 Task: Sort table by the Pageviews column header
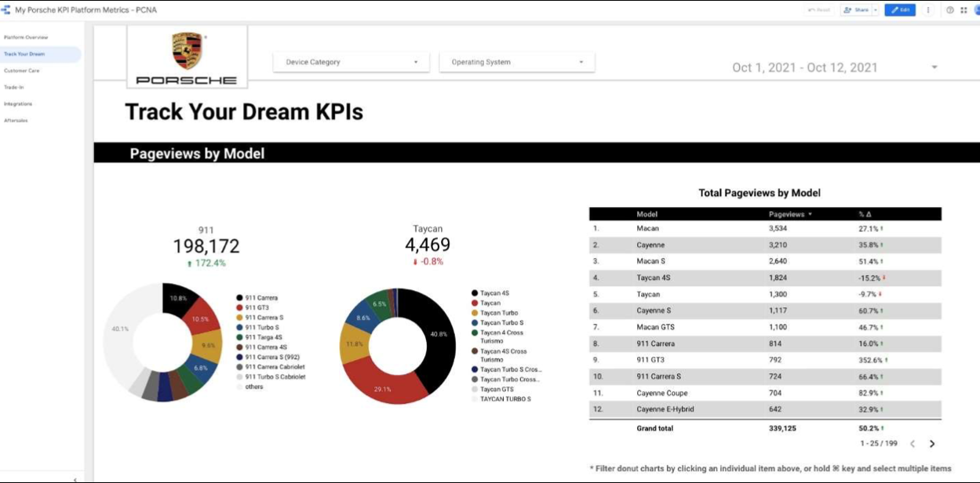click(x=790, y=214)
